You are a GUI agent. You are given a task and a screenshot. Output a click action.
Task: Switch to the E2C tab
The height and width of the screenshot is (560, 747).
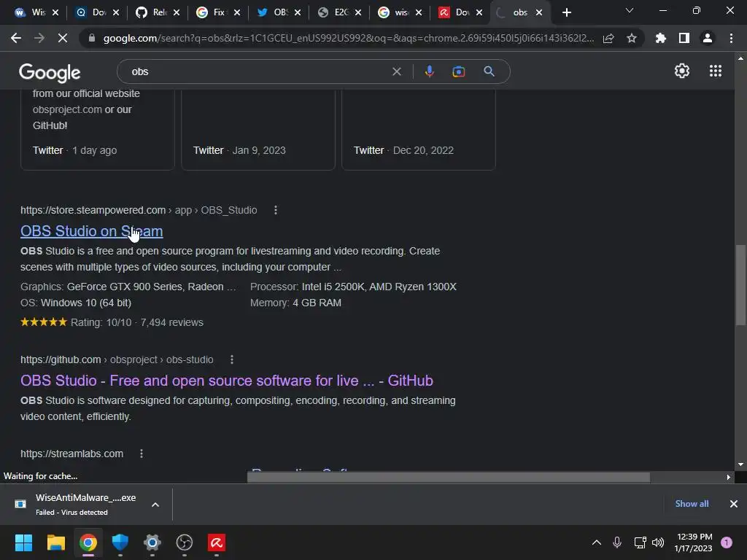click(x=334, y=12)
